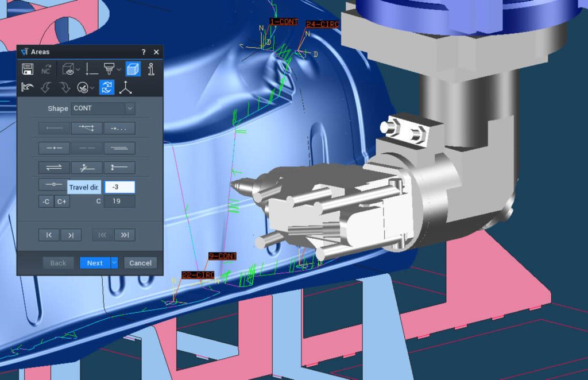Click the save floppy disk icon
This screenshot has width=588, height=380.
(27, 69)
